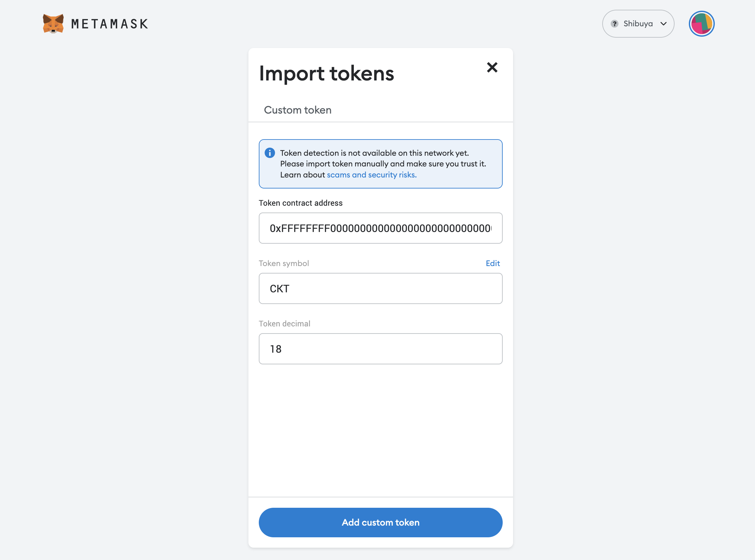
Task: Select the Token decimal input field
Action: pyautogui.click(x=380, y=349)
